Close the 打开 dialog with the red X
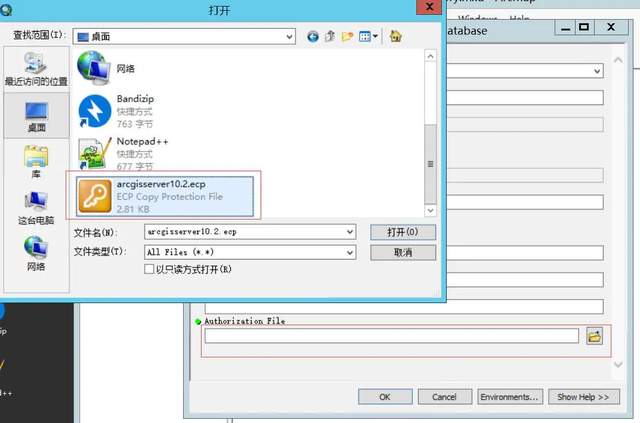Image resolution: width=640 pixels, height=423 pixels. (x=429, y=7)
